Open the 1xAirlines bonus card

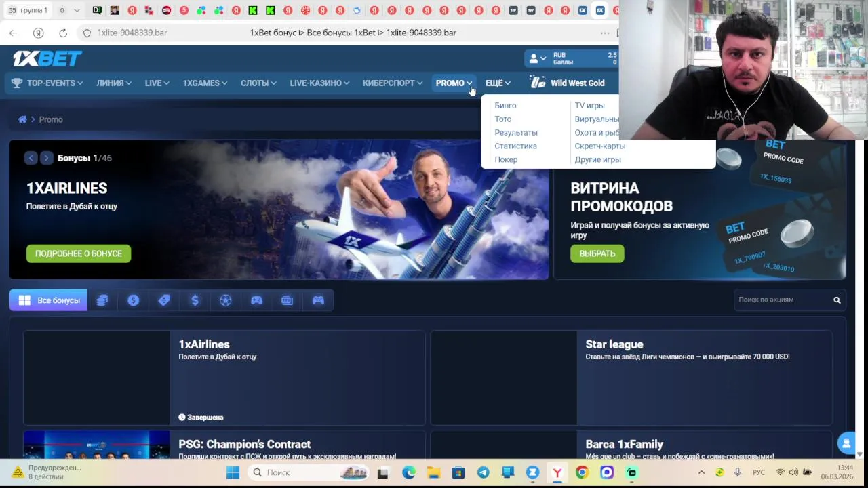pyautogui.click(x=224, y=378)
